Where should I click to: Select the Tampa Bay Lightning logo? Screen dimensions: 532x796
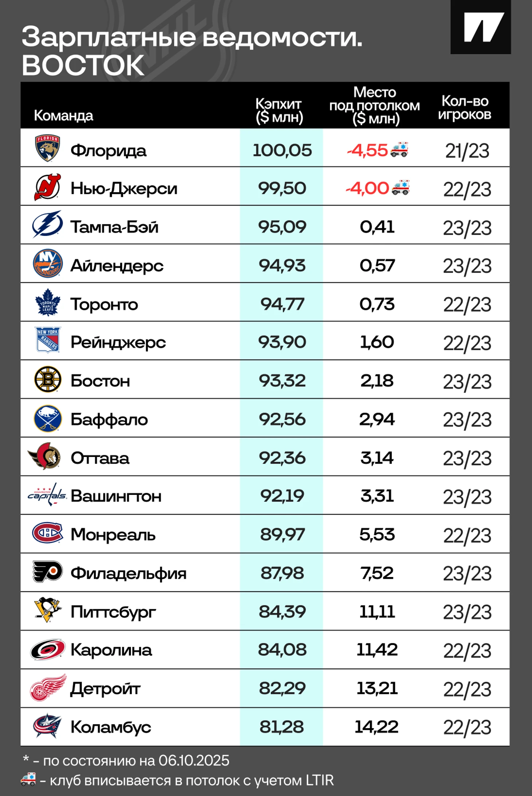(x=47, y=224)
